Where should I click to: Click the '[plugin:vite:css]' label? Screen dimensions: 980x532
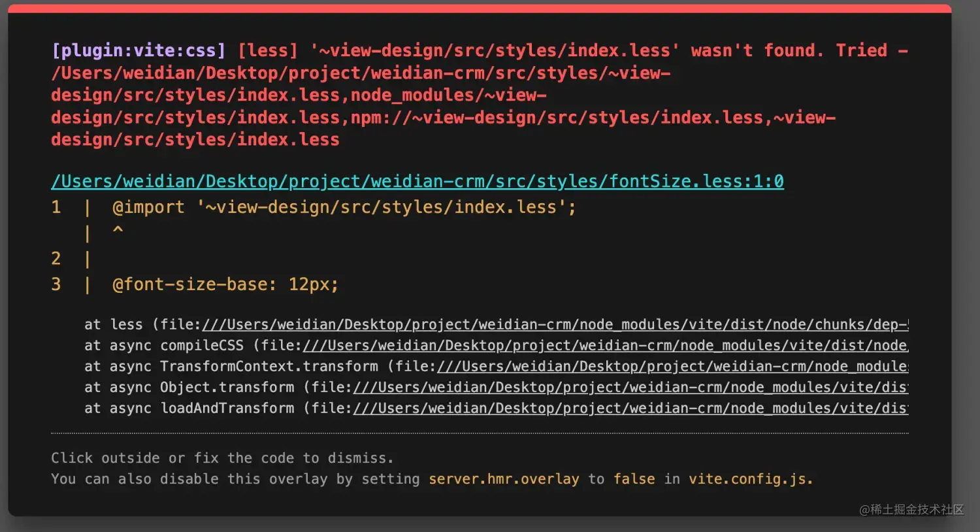coord(139,50)
